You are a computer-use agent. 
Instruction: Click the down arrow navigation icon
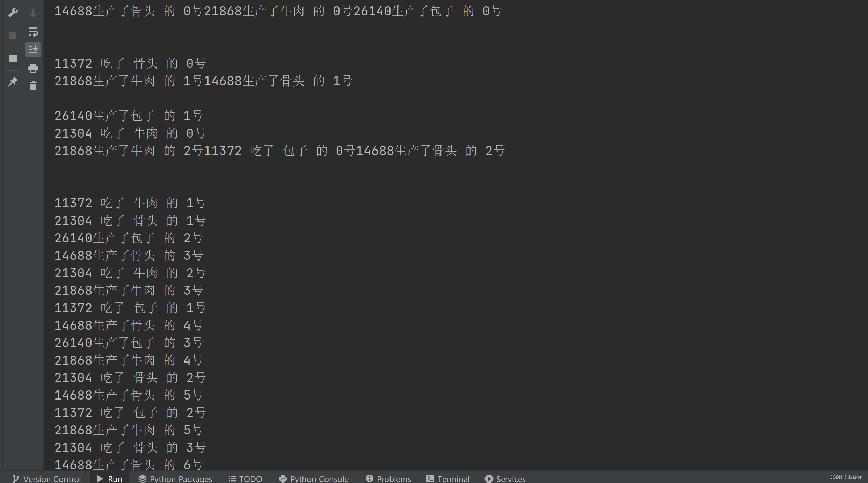[x=33, y=13]
